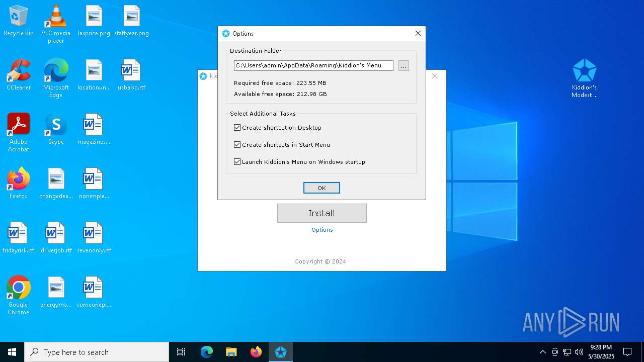Click the taskbar search box
Screen dimensions: 644x362
(x=97, y=352)
